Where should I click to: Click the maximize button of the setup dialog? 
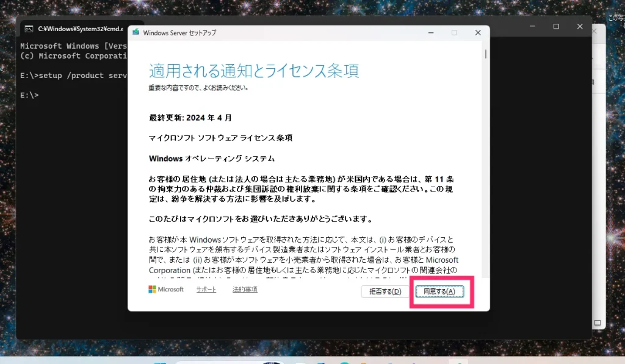click(454, 33)
